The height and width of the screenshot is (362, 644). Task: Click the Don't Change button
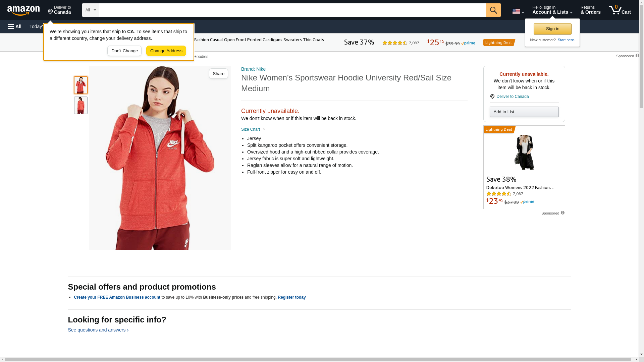pos(124,51)
